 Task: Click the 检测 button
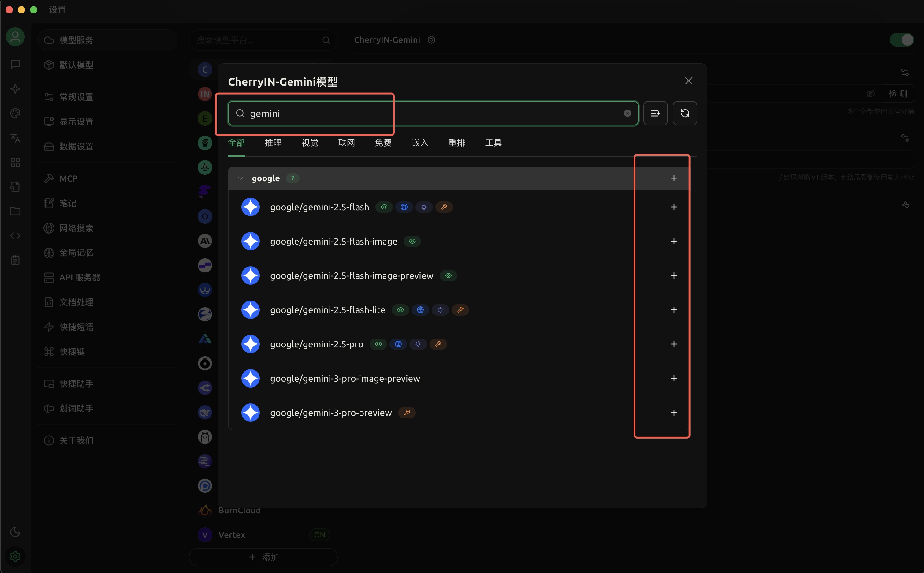[897, 94]
